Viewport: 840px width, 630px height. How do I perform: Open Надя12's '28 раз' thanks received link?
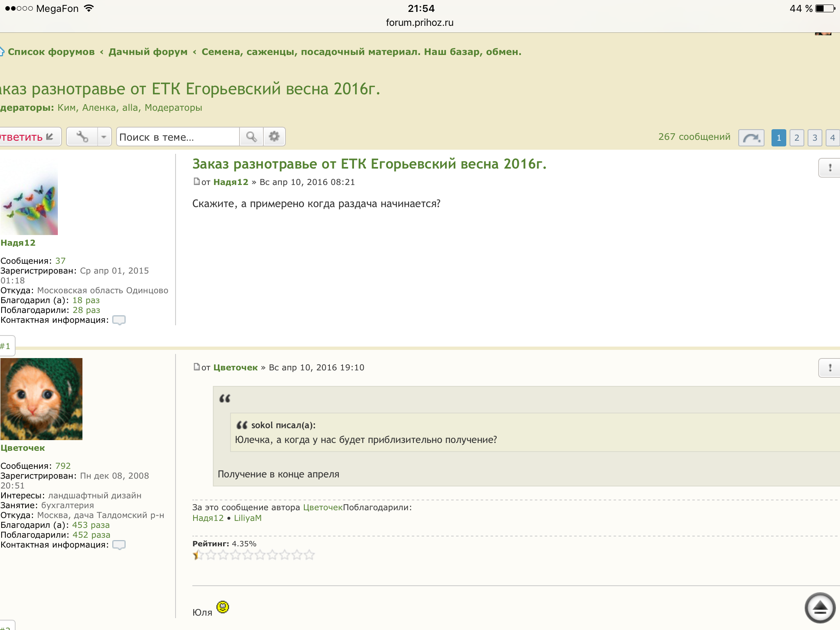coord(87,310)
